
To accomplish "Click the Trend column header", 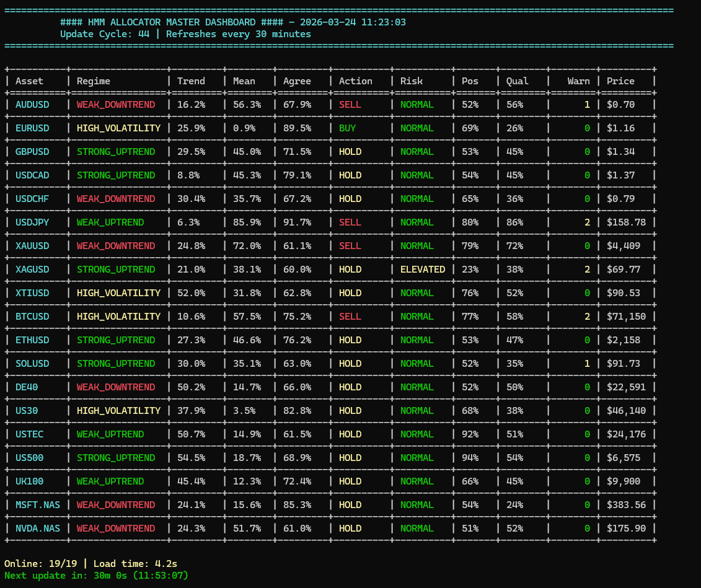I will (191, 81).
